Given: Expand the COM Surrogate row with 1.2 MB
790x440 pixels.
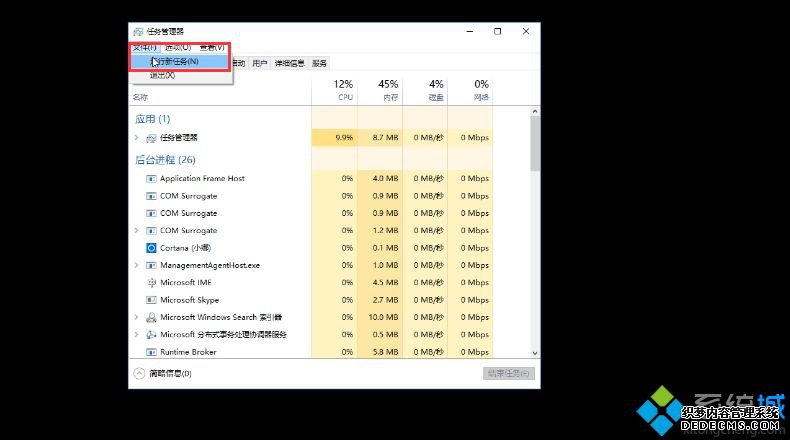Looking at the screenshot, I should coord(136,230).
